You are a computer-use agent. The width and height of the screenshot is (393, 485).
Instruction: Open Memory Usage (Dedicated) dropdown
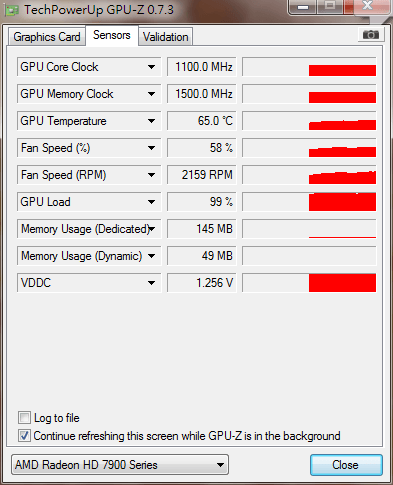click(152, 229)
